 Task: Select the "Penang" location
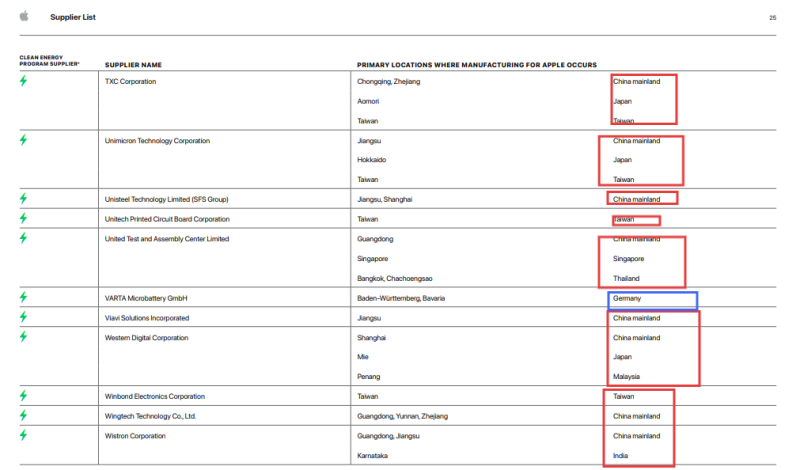point(368,377)
